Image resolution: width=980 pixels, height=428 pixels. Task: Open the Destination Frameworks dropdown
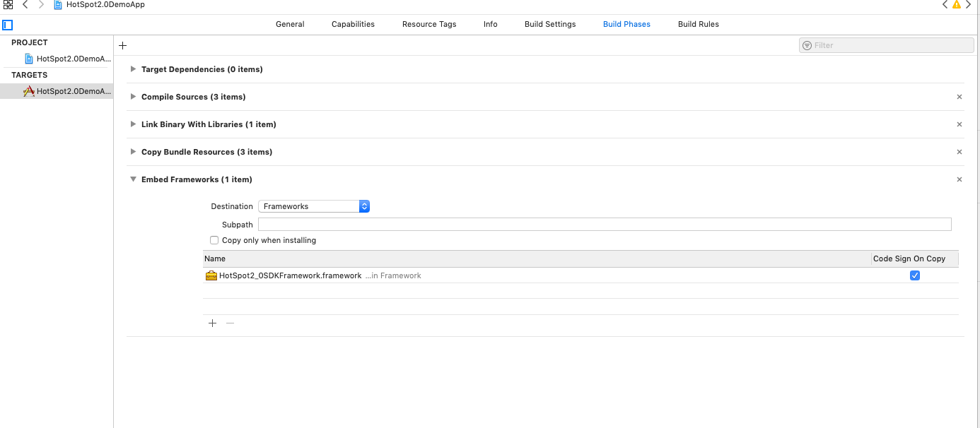click(314, 206)
